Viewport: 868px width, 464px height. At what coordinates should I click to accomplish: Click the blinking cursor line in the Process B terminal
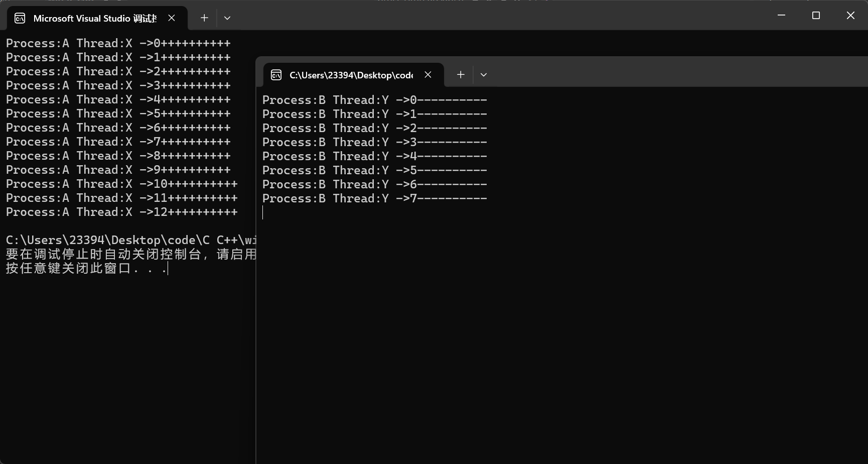click(263, 213)
